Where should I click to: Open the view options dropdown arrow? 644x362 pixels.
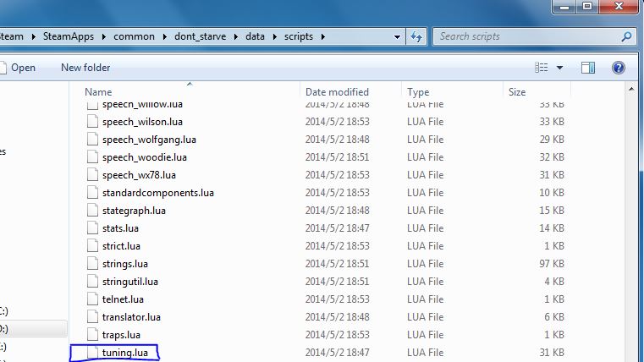pyautogui.click(x=559, y=68)
